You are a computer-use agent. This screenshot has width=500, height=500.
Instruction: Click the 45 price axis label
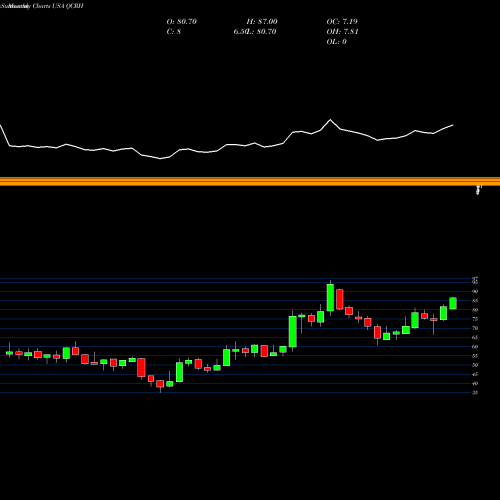click(475, 374)
